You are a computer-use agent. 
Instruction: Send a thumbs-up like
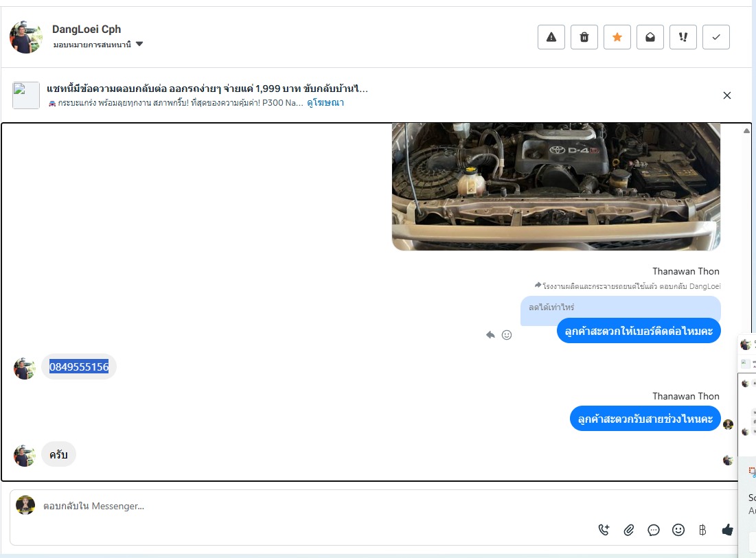tap(728, 530)
